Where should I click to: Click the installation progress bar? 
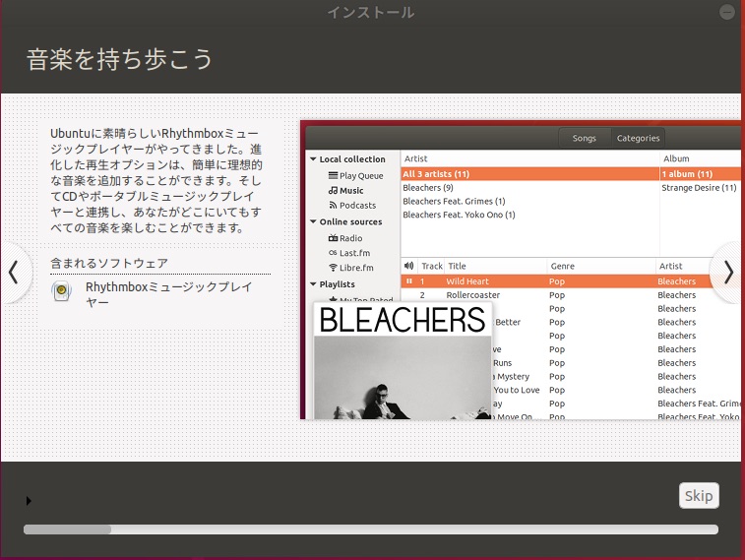371,529
